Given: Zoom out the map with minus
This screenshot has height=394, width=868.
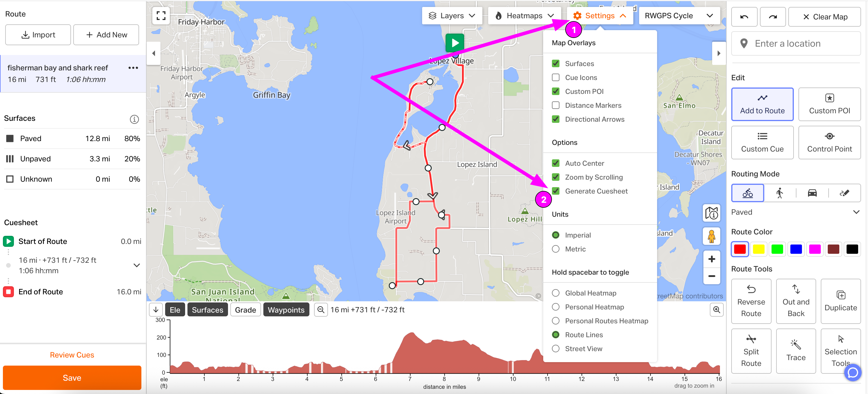Looking at the screenshot, I should pyautogui.click(x=711, y=276).
